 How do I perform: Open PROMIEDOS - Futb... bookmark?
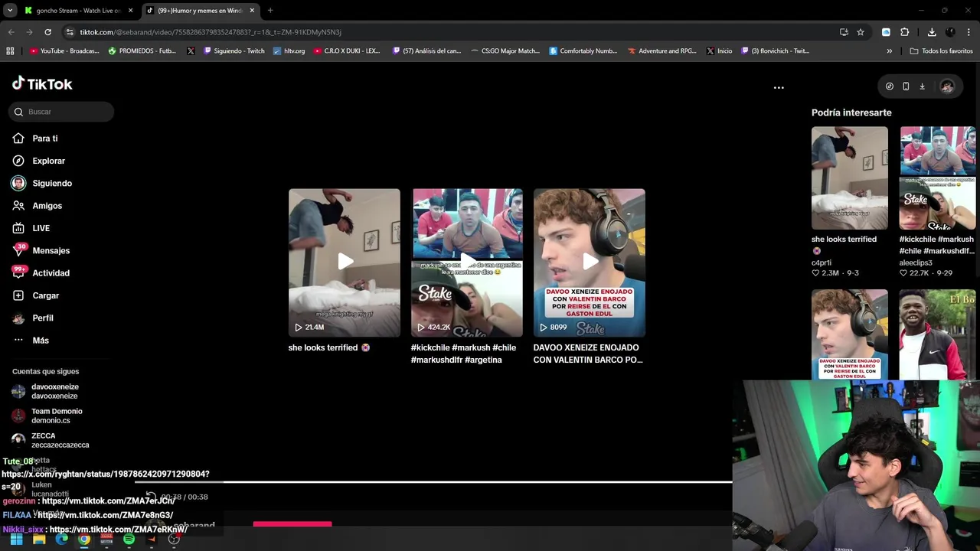(x=142, y=51)
